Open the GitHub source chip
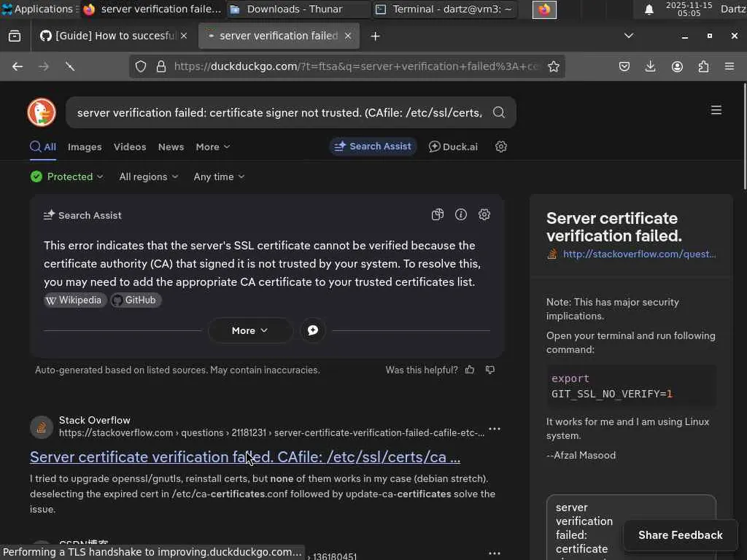This screenshot has width=747, height=560. pos(136,300)
